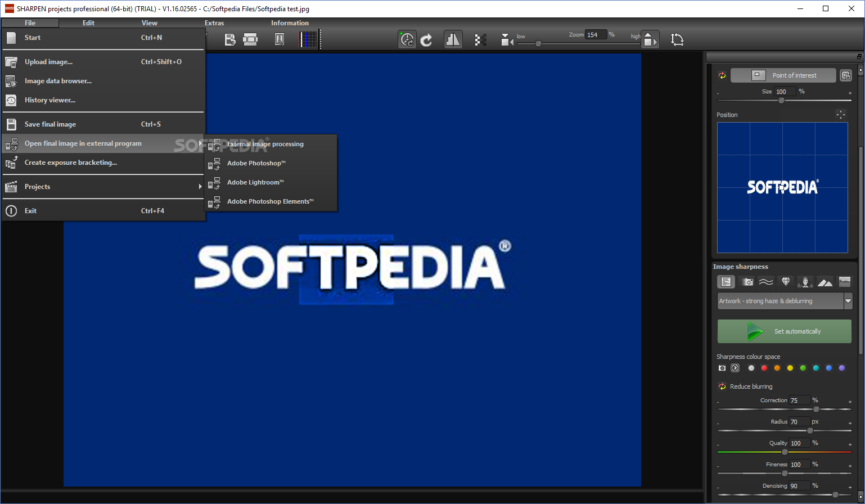Click the Correction slider handle
The height and width of the screenshot is (504, 865).
pyautogui.click(x=817, y=409)
